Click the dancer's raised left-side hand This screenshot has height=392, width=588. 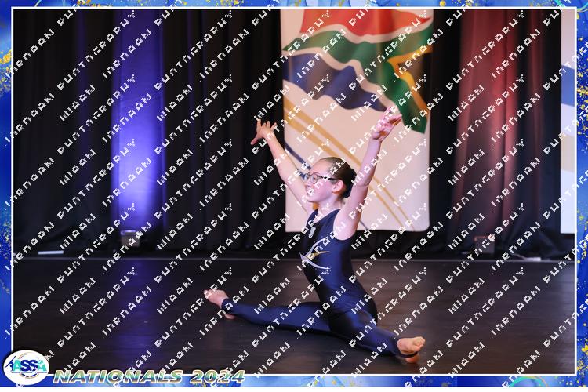tap(263, 131)
